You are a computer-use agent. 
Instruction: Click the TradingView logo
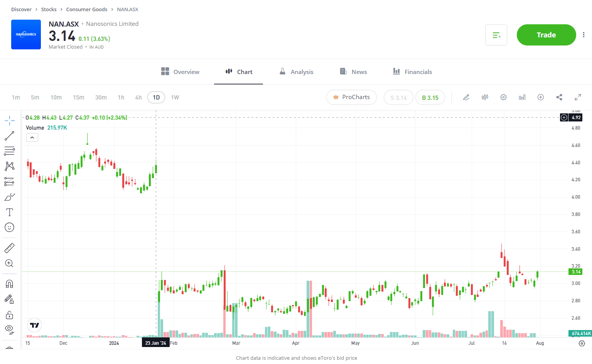[x=35, y=325]
